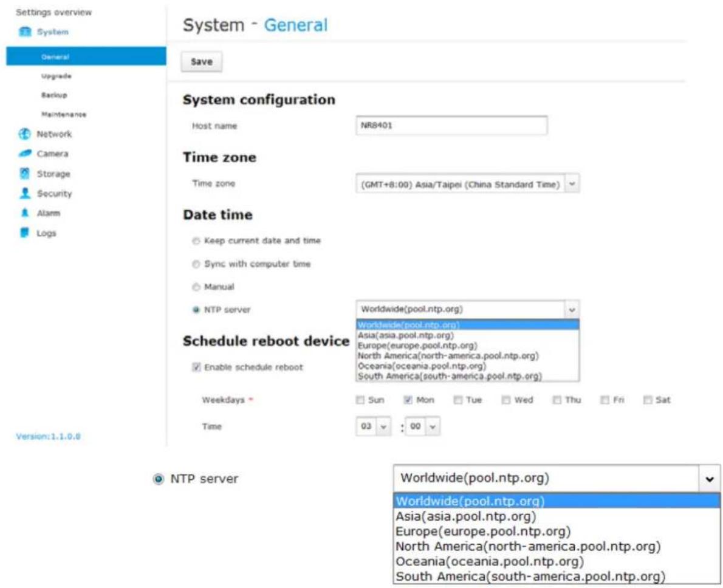Go to Alarm settings section

pos(49,213)
